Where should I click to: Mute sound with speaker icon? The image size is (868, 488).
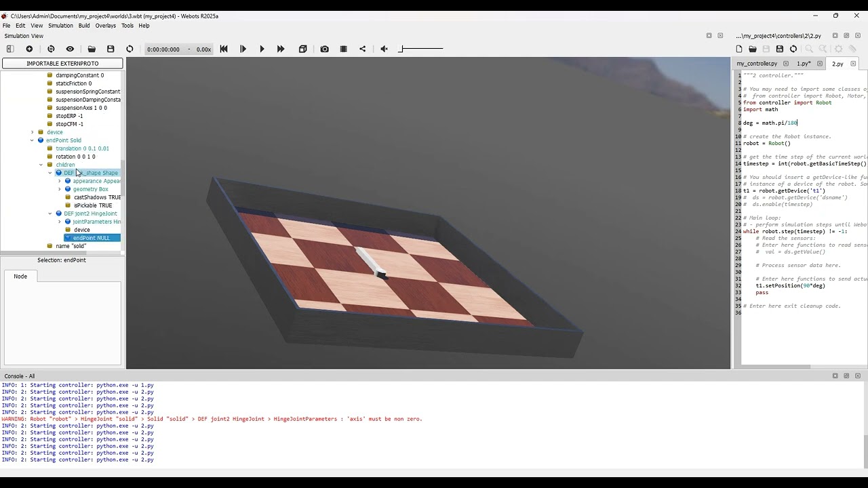click(384, 49)
